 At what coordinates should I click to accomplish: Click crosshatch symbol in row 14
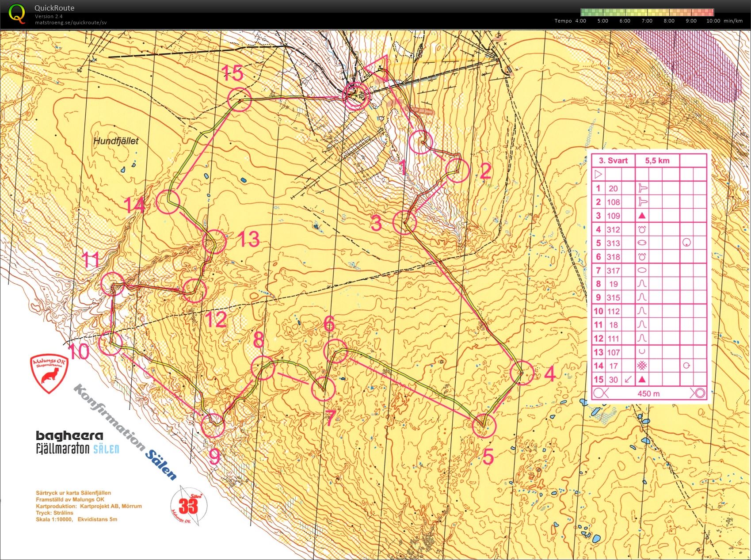pos(642,366)
